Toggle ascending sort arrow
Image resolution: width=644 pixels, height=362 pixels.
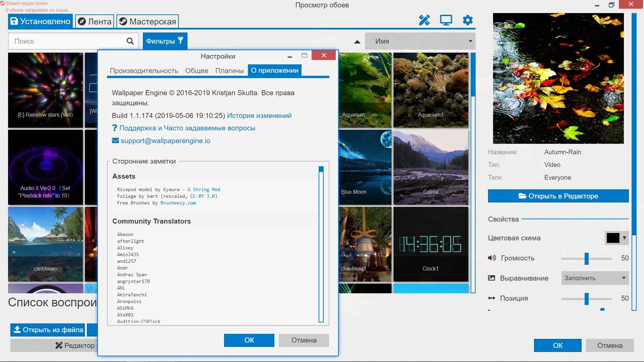click(357, 42)
